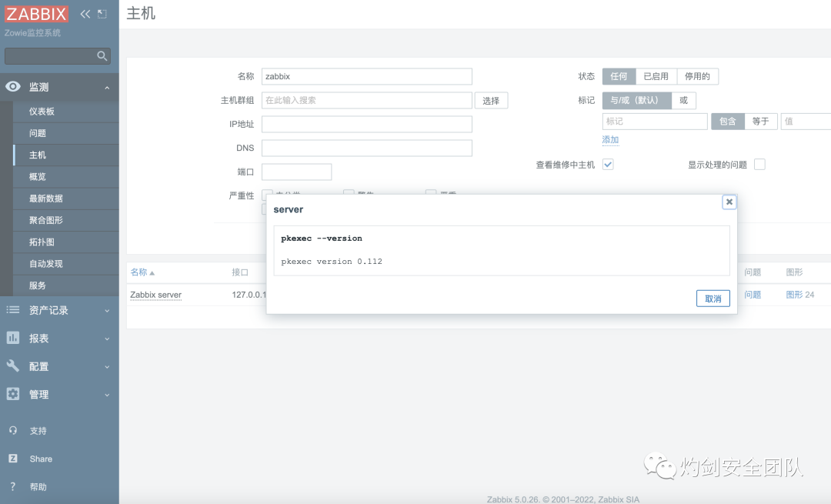Click 添加 link under tags
The width and height of the screenshot is (831, 504).
[610, 140]
